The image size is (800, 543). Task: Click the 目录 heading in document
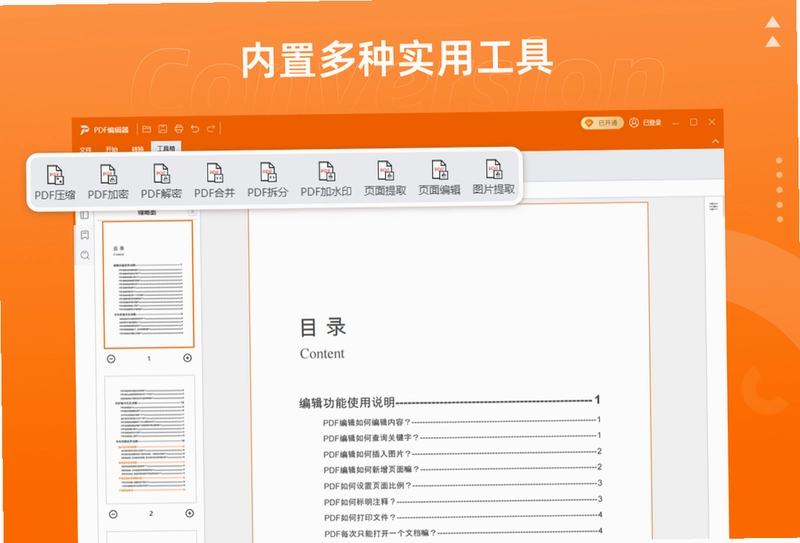coord(323,327)
